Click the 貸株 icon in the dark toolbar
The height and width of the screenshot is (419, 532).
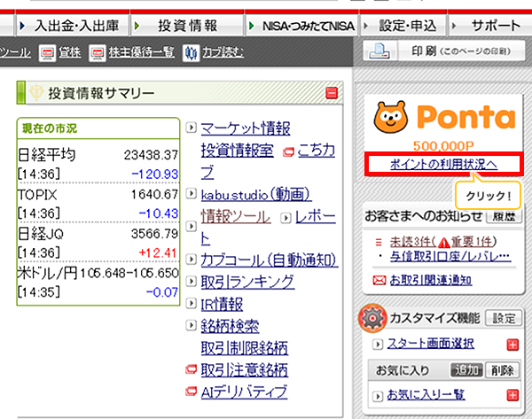(x=47, y=53)
